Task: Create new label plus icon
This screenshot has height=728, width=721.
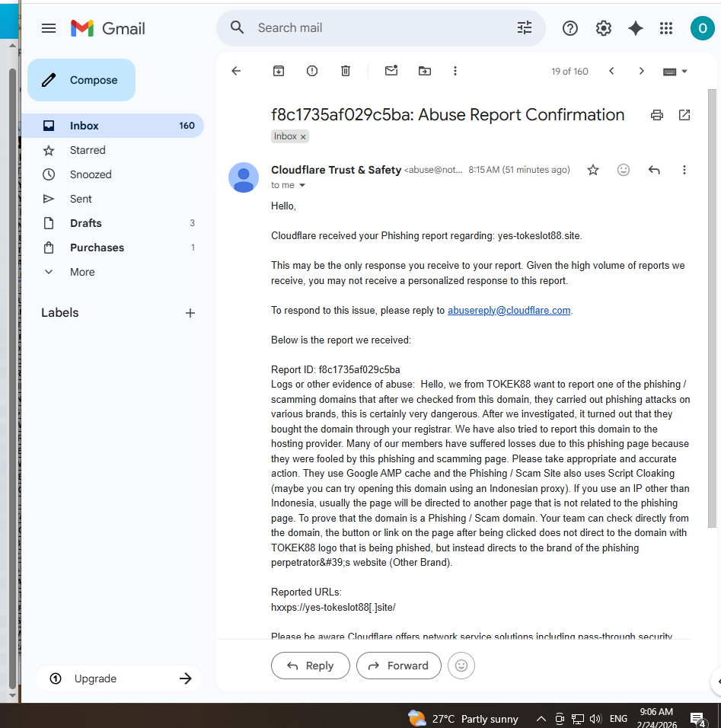Action: [x=190, y=313]
